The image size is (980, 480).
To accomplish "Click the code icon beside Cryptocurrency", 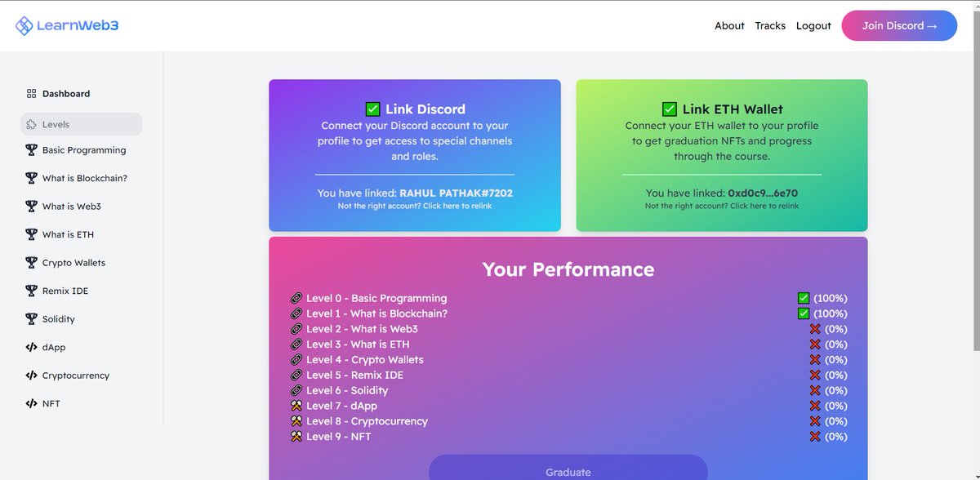I will tap(30, 375).
